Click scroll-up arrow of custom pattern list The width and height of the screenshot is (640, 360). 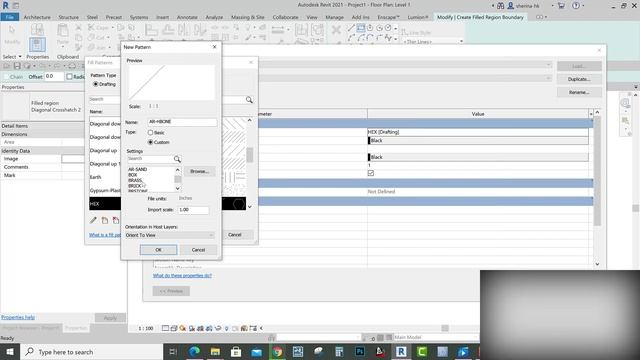click(x=178, y=169)
